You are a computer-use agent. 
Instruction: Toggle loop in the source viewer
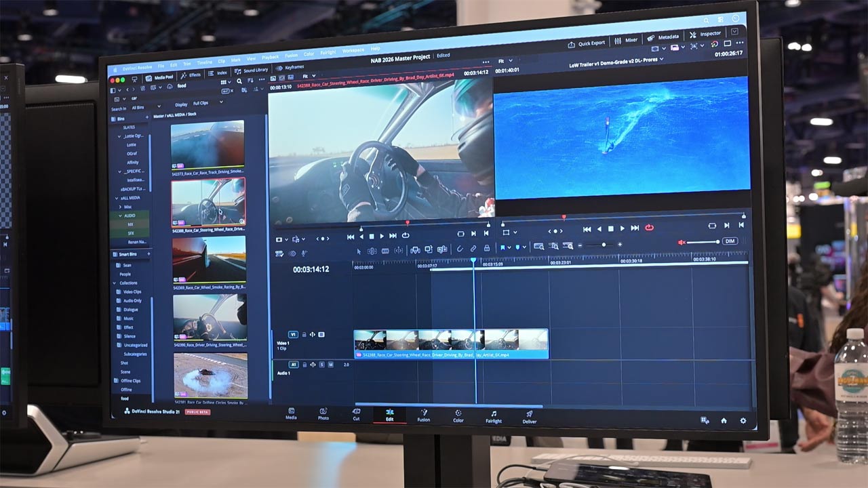click(x=406, y=235)
